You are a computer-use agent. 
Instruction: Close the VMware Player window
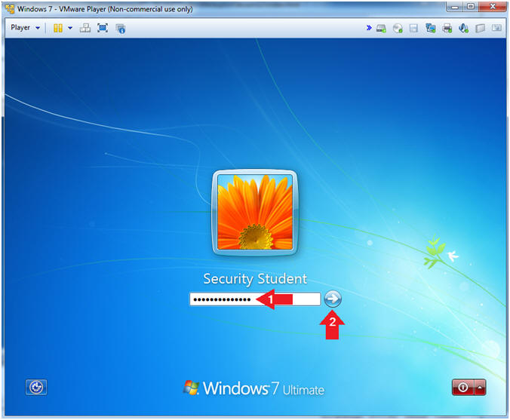point(493,7)
